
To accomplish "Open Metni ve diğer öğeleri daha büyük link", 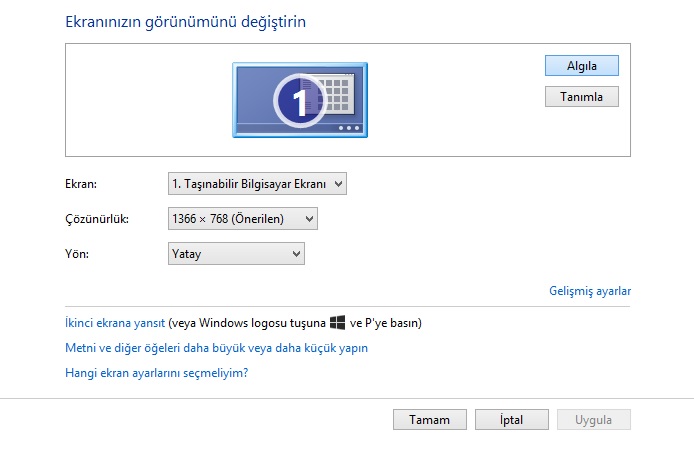I will click(216, 348).
